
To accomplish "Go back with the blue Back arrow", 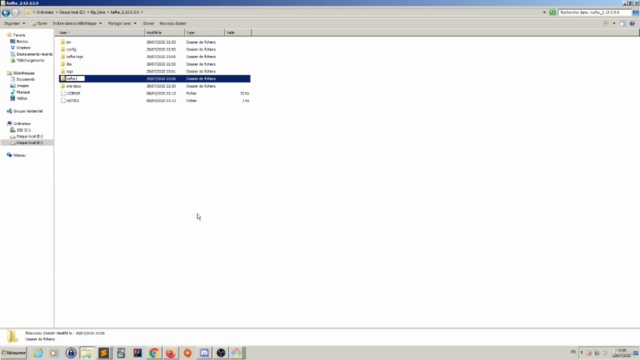I will (6, 13).
